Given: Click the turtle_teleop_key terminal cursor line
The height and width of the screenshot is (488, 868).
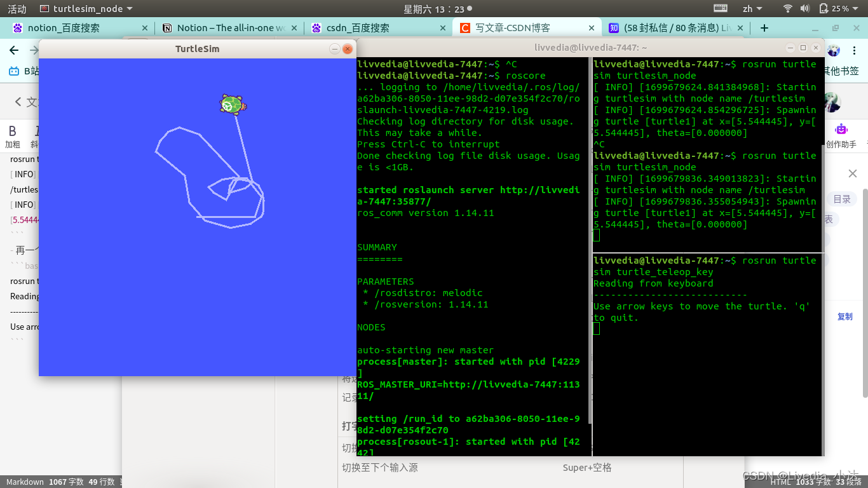Looking at the screenshot, I should click(x=596, y=329).
